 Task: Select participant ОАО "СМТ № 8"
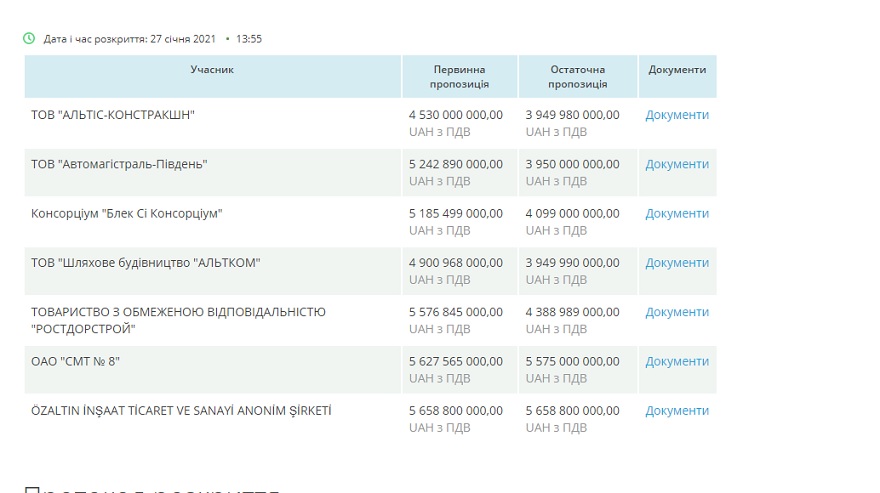coord(75,362)
